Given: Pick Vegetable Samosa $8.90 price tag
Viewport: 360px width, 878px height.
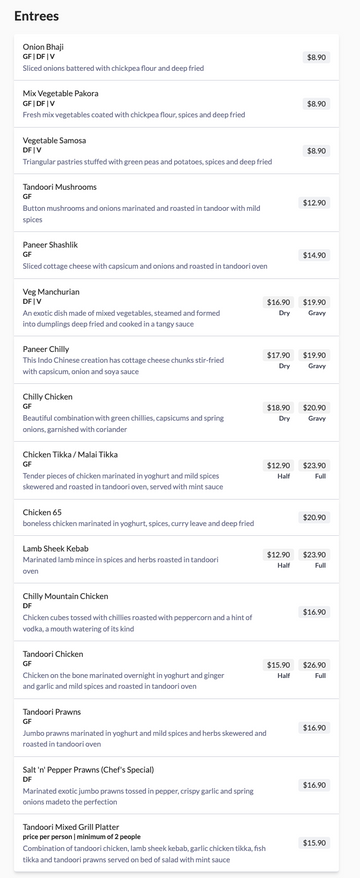Looking at the screenshot, I should 316,151.
